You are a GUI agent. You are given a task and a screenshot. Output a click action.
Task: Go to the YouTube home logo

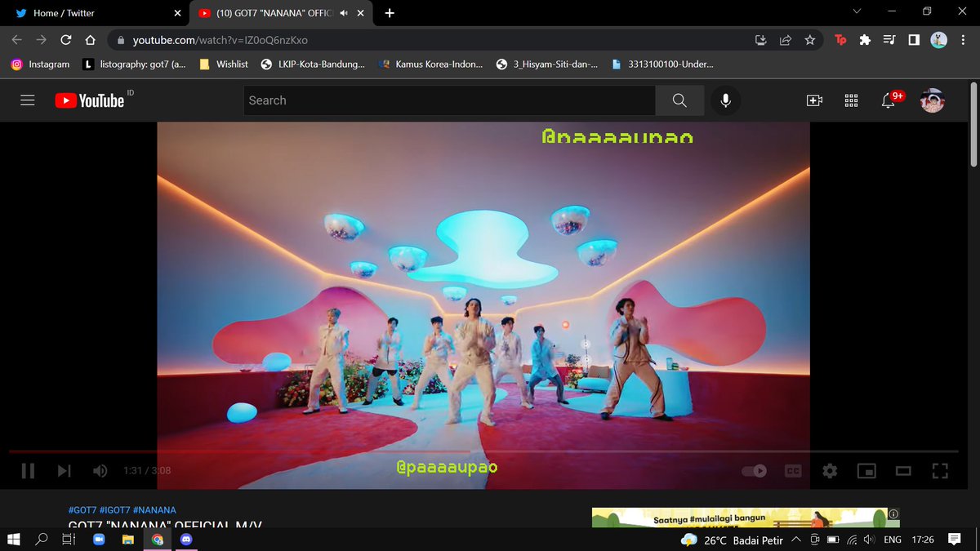[90, 100]
